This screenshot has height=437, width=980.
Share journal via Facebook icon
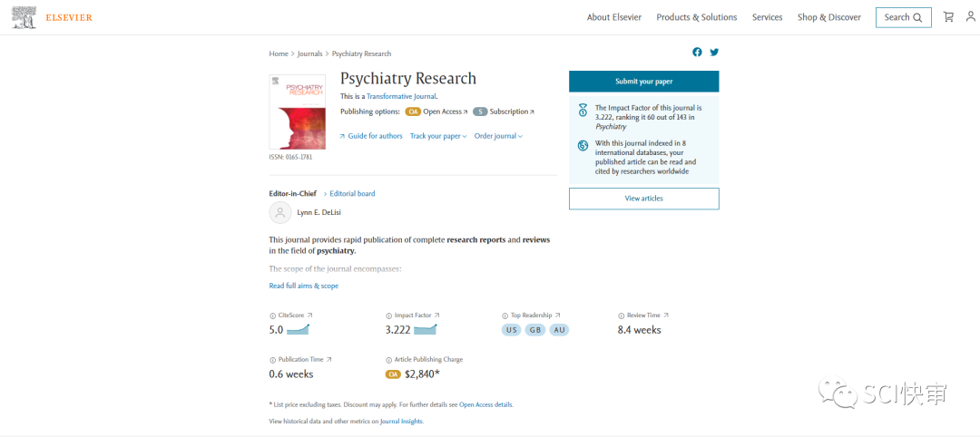(x=697, y=53)
